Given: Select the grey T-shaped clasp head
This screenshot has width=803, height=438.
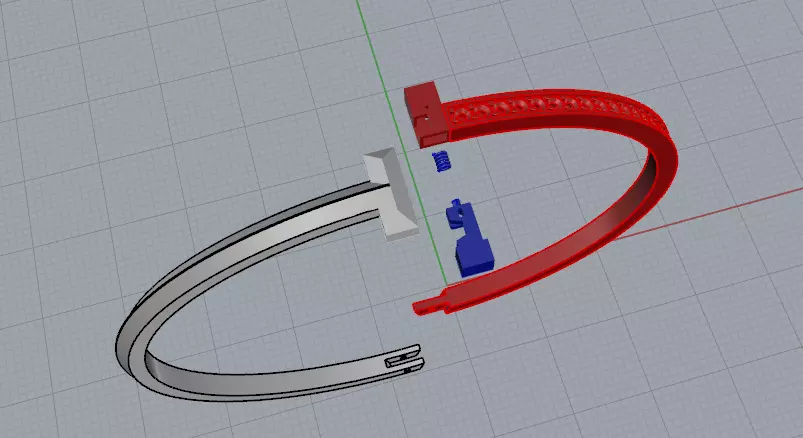Looking at the screenshot, I should [391, 194].
